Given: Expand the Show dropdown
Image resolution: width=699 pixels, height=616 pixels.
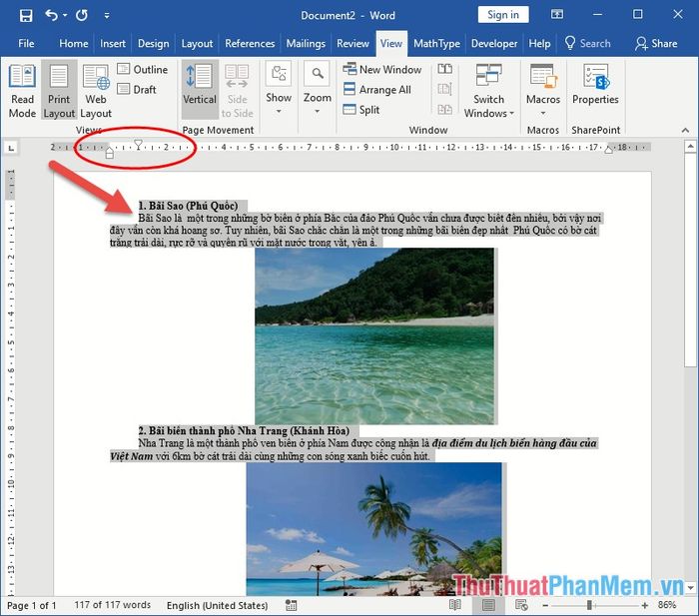Looking at the screenshot, I should (279, 88).
